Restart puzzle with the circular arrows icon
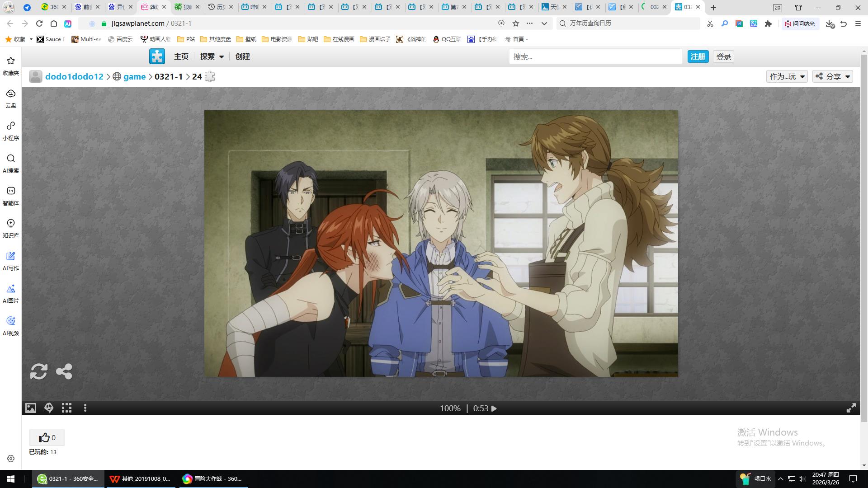The width and height of the screenshot is (868, 488). (39, 371)
